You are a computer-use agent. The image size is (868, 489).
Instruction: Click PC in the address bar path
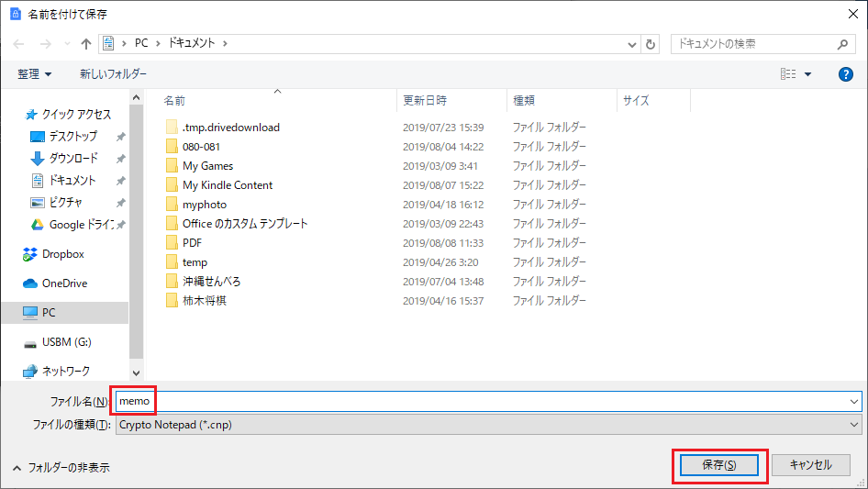pos(141,43)
